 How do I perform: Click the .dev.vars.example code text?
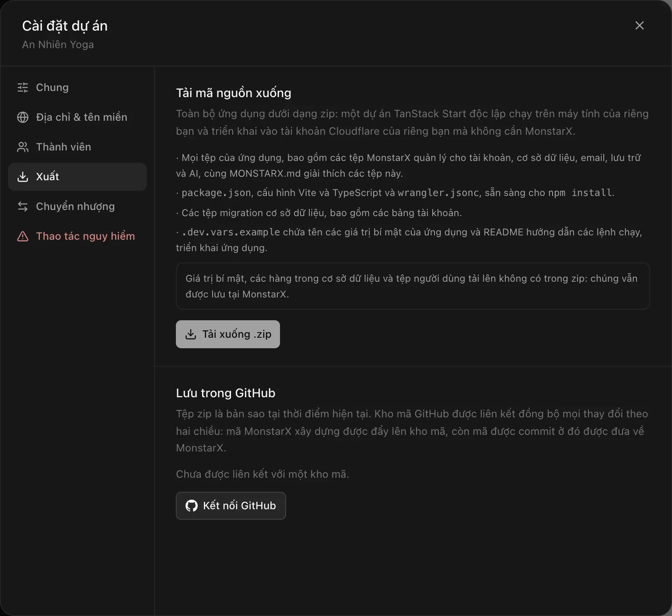tap(231, 232)
